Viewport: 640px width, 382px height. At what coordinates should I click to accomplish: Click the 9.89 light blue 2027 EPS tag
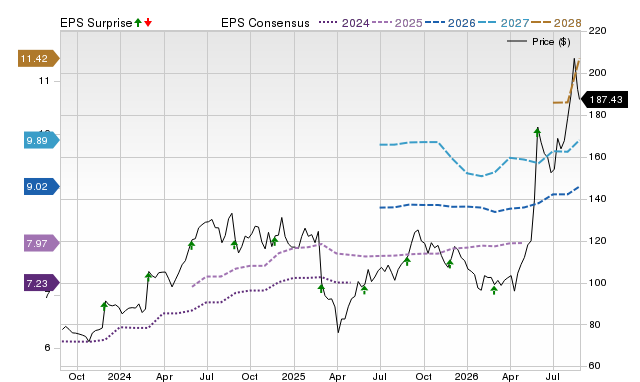[42, 140]
